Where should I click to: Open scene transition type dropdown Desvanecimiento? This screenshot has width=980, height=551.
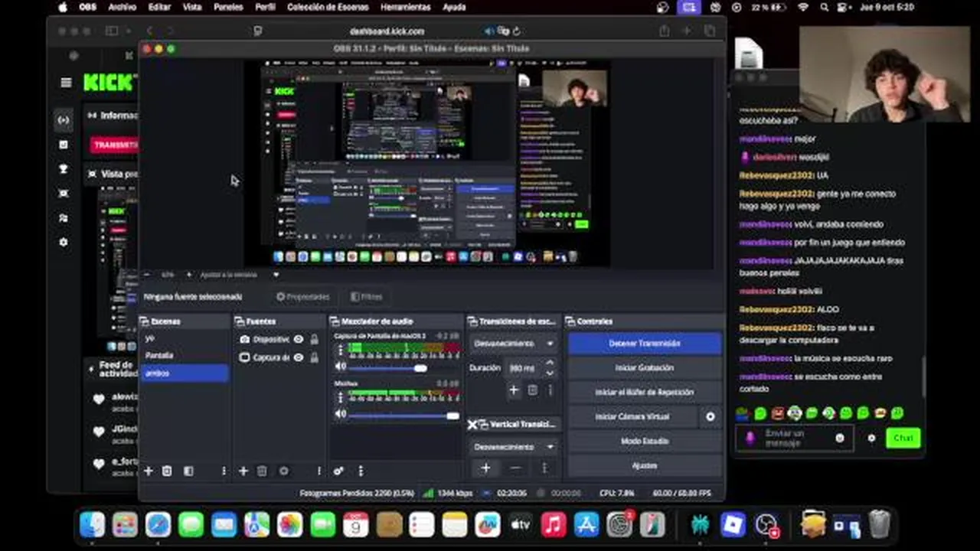click(513, 344)
